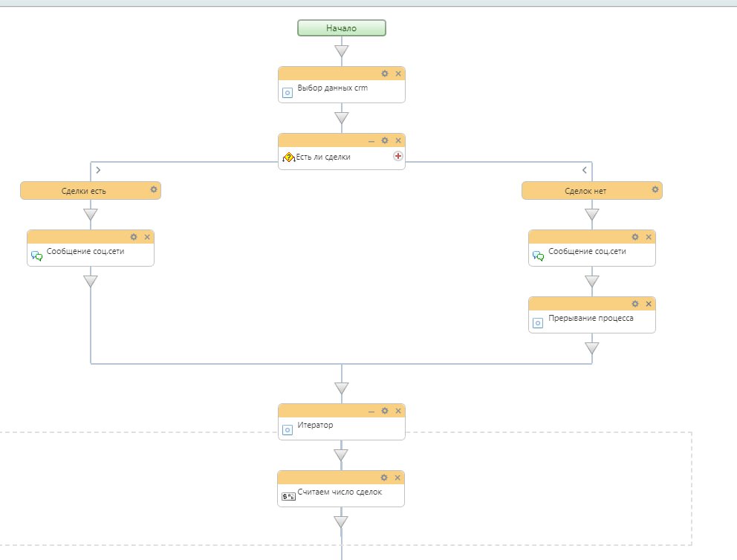Add a branch with the red plus icon
737x560 pixels.
pyautogui.click(x=397, y=156)
